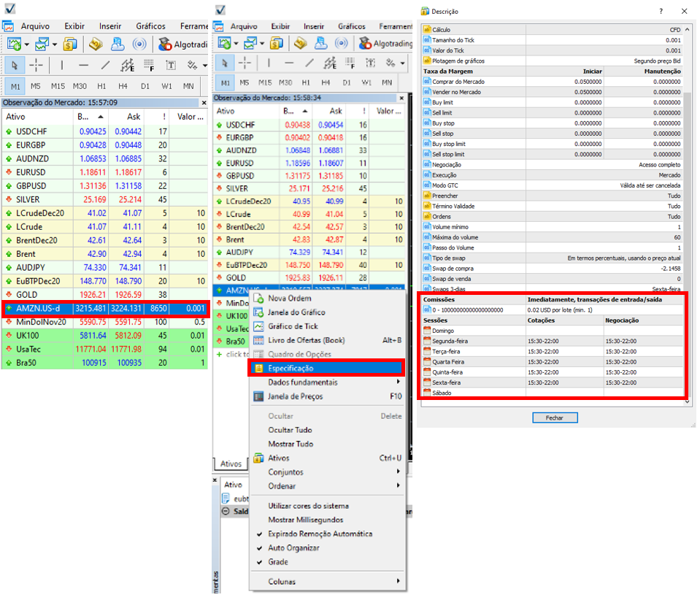Screen dimensions: 700x600
Task: Click New Chart icon in the 15:57:09 window
Action: click(14, 45)
